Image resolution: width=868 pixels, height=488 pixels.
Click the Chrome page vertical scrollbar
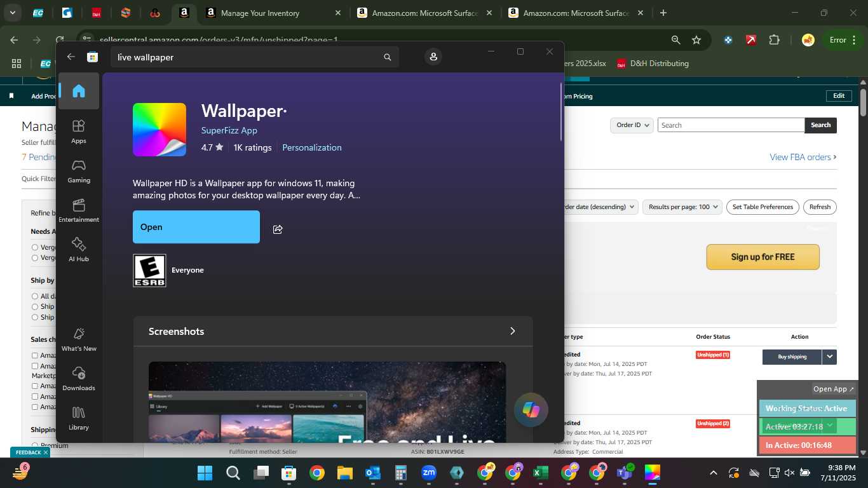coord(863,102)
